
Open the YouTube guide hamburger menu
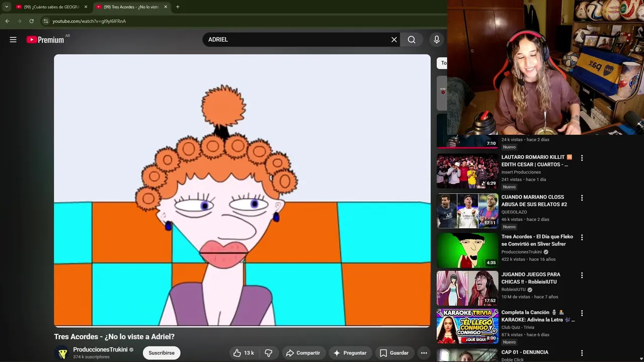(x=13, y=40)
